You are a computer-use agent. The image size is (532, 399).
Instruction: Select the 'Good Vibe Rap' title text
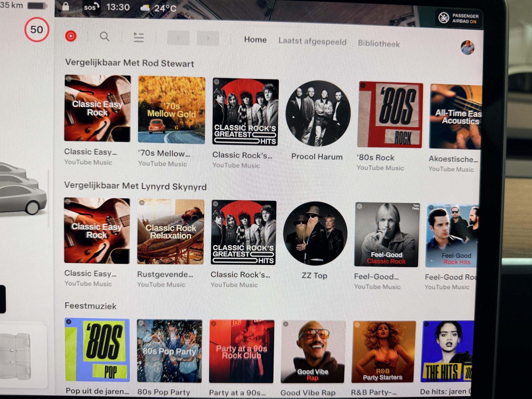pyautogui.click(x=308, y=393)
